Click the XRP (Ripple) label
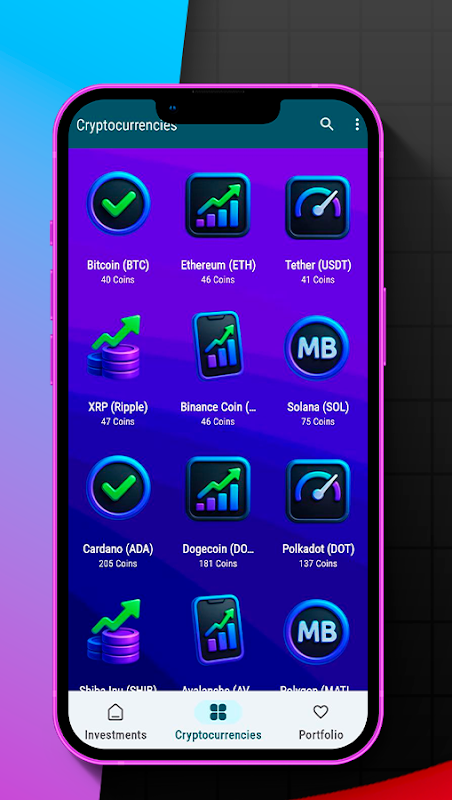Screen dimensions: 452x800 coord(118,407)
